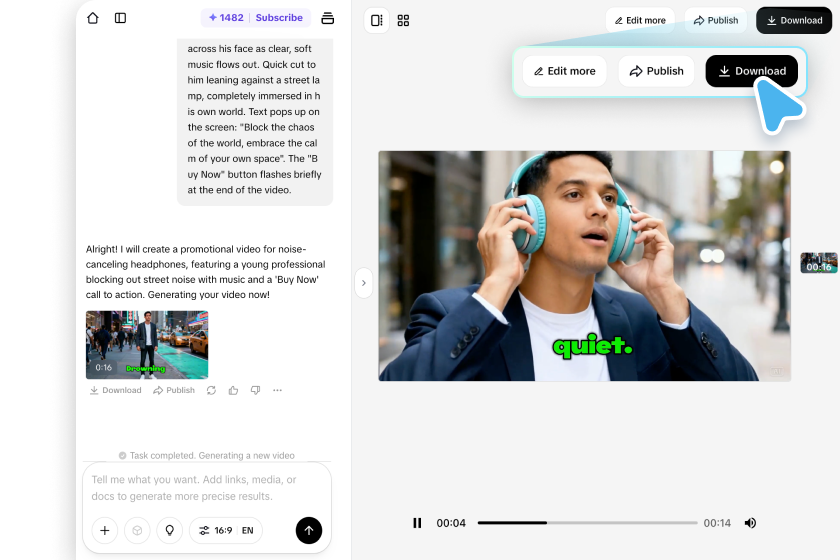
Task: Click the 'Alright! I will create a promotional video' reply
Action: [x=206, y=272]
